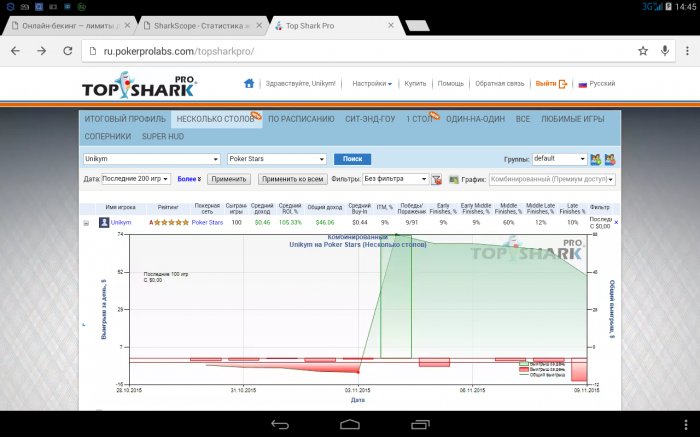700x437 pixels.
Task: Click the orange Выйти link
Action: tap(546, 83)
